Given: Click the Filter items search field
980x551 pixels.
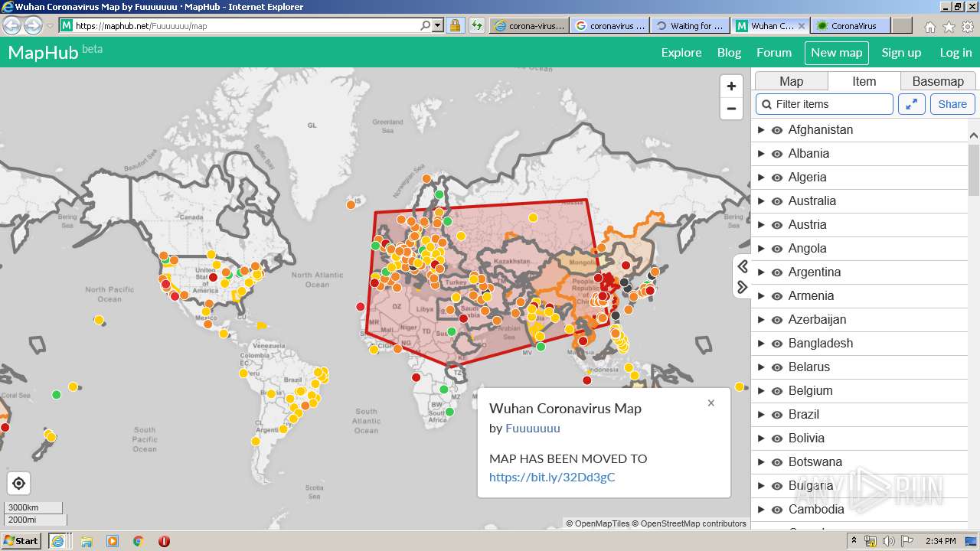Looking at the screenshot, I should (825, 104).
